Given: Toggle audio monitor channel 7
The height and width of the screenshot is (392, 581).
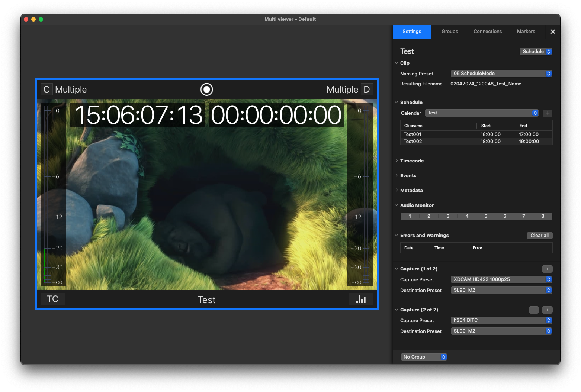Looking at the screenshot, I should (x=524, y=216).
